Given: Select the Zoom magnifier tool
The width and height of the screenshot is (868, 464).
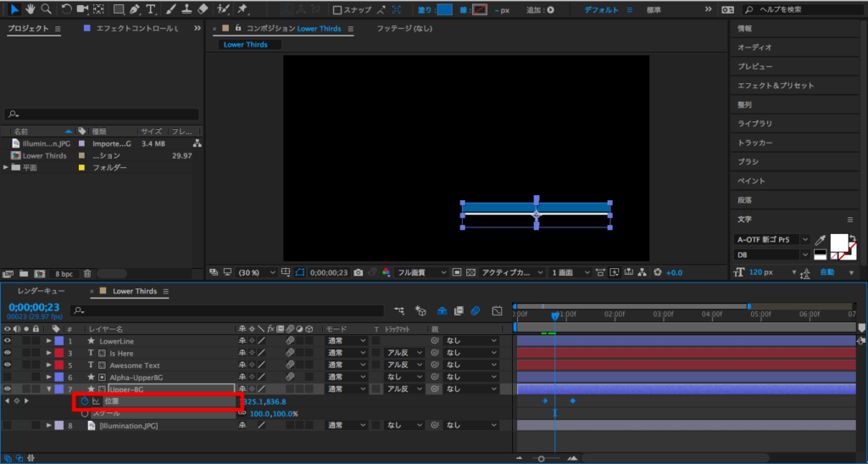Looking at the screenshot, I should pos(47,9).
